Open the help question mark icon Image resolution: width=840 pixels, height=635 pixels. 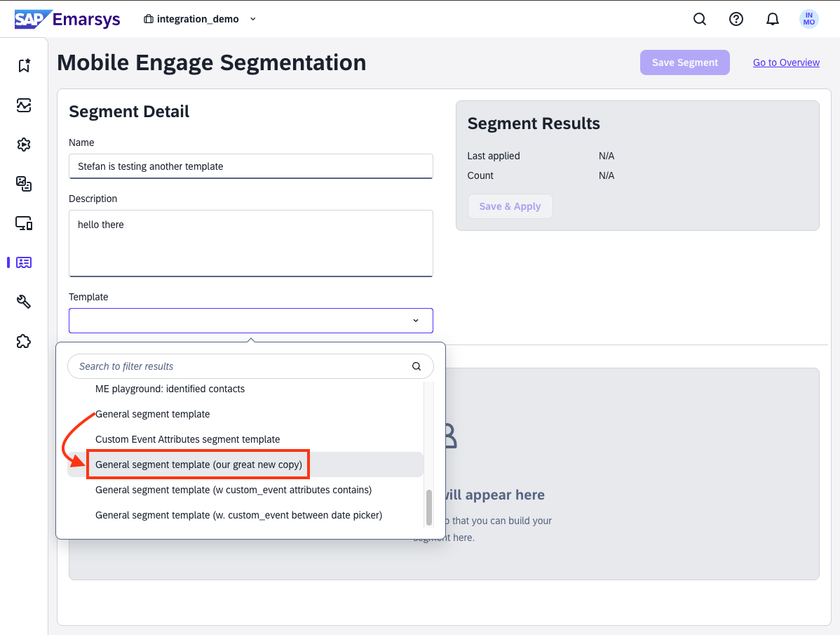pyautogui.click(x=736, y=19)
